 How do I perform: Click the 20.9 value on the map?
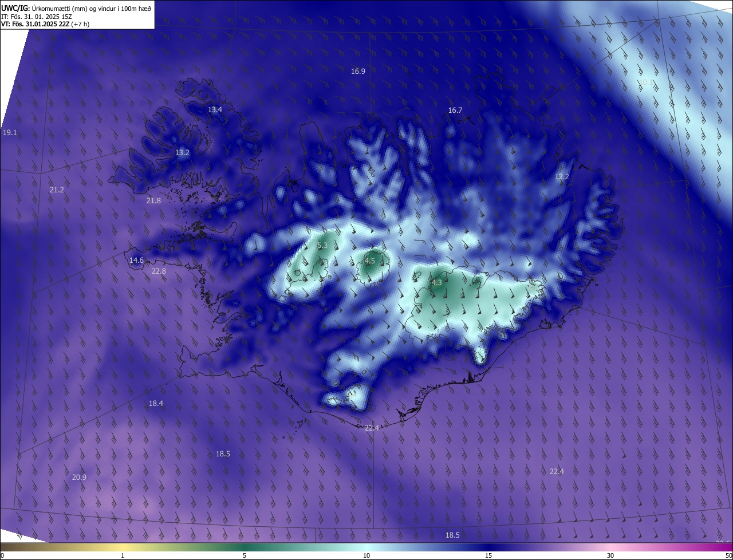click(x=79, y=477)
